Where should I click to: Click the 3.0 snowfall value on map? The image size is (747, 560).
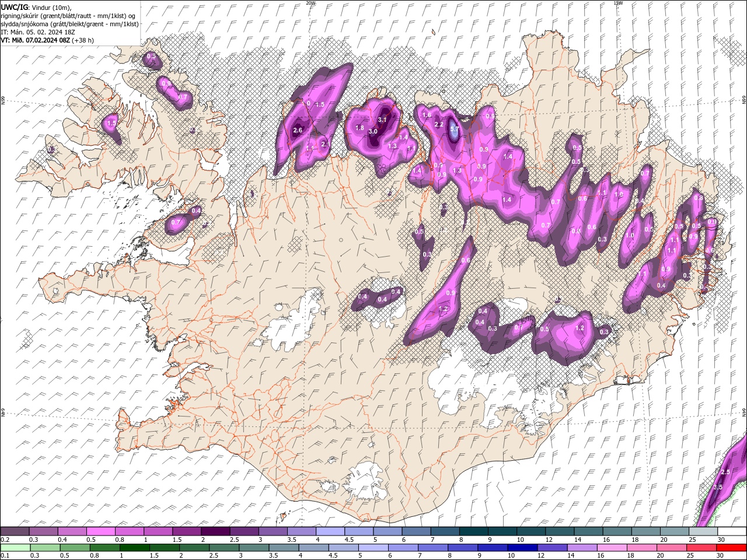click(x=373, y=132)
